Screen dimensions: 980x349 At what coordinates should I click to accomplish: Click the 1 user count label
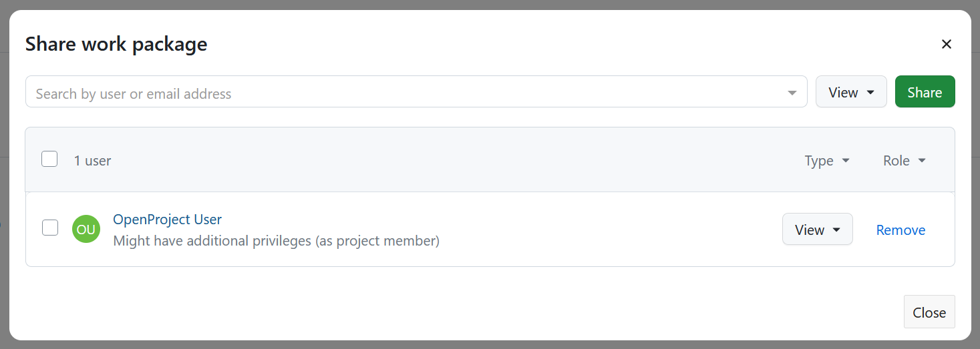[x=93, y=161]
